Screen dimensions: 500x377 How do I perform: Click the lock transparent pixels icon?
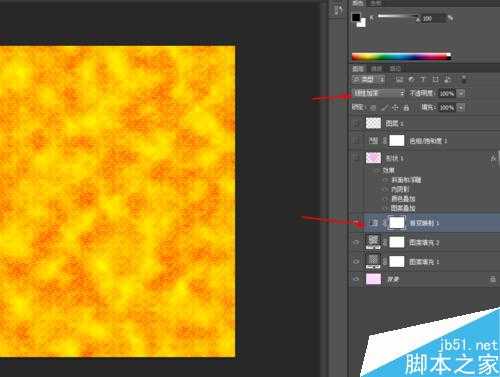click(373, 108)
